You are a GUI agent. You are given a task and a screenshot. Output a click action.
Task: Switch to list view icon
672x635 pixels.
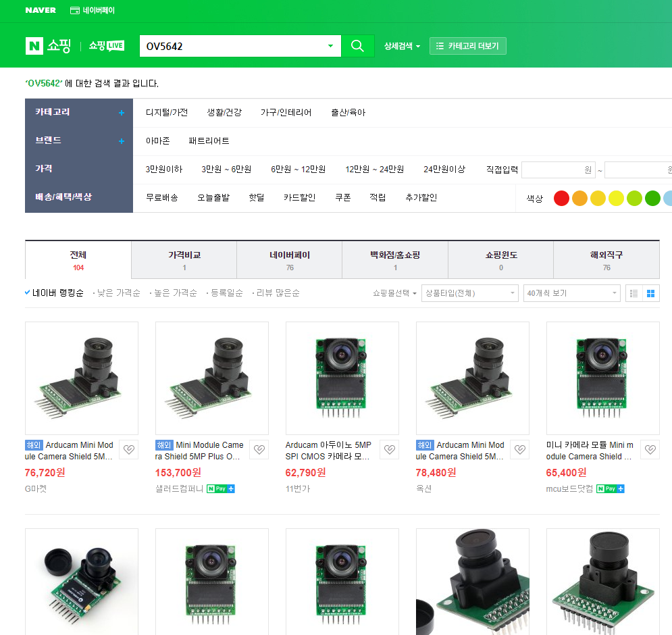point(634,293)
